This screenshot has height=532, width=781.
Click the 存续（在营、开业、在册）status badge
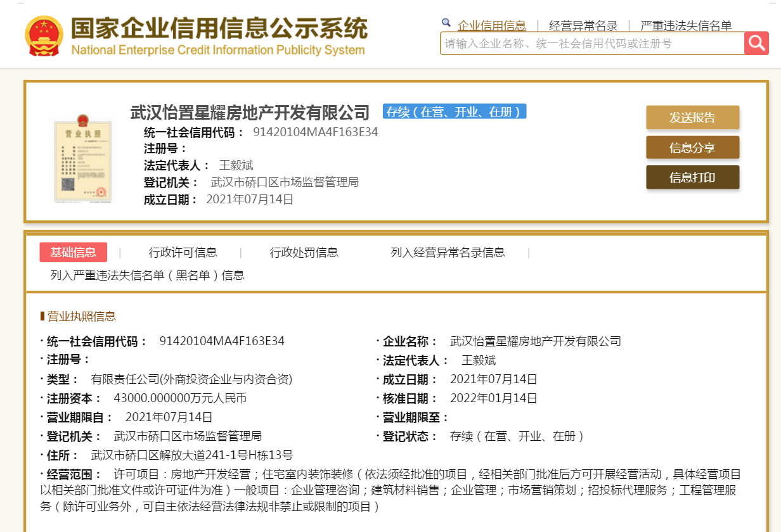(455, 111)
